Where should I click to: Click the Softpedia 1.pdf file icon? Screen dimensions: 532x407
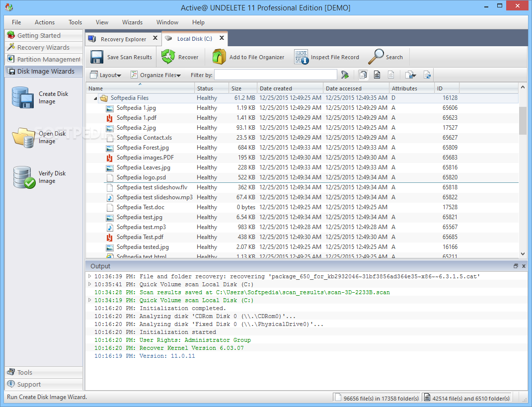point(109,118)
